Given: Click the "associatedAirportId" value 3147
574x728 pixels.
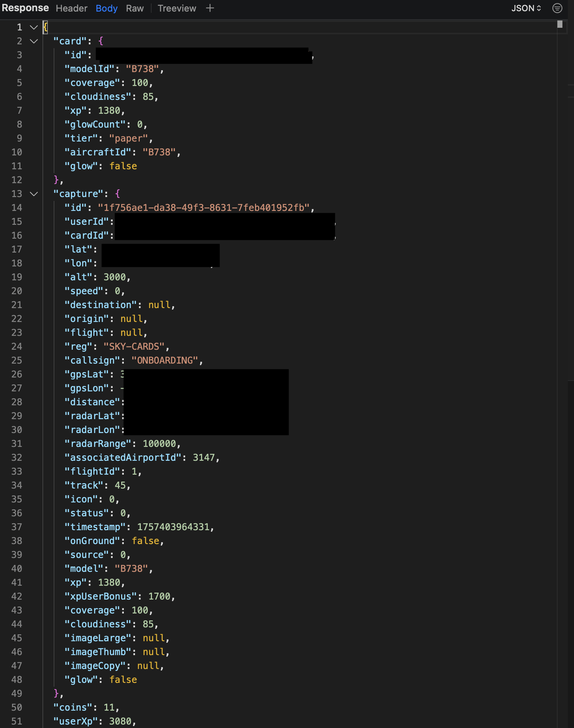Looking at the screenshot, I should 204,458.
